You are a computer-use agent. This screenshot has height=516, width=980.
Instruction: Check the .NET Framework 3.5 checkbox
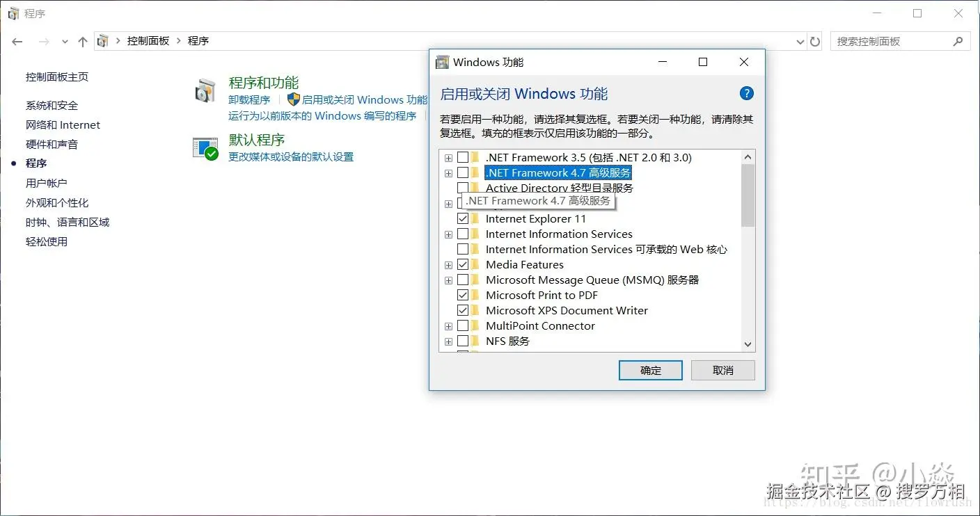click(463, 158)
